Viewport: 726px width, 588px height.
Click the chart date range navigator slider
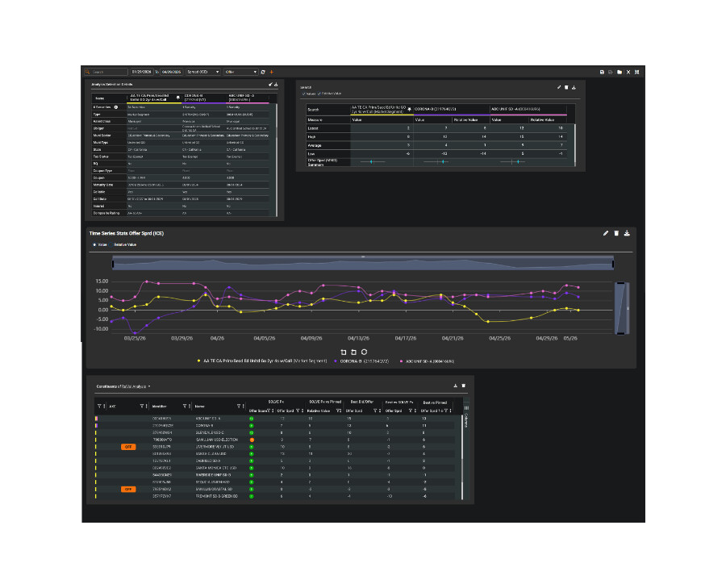[x=363, y=263]
